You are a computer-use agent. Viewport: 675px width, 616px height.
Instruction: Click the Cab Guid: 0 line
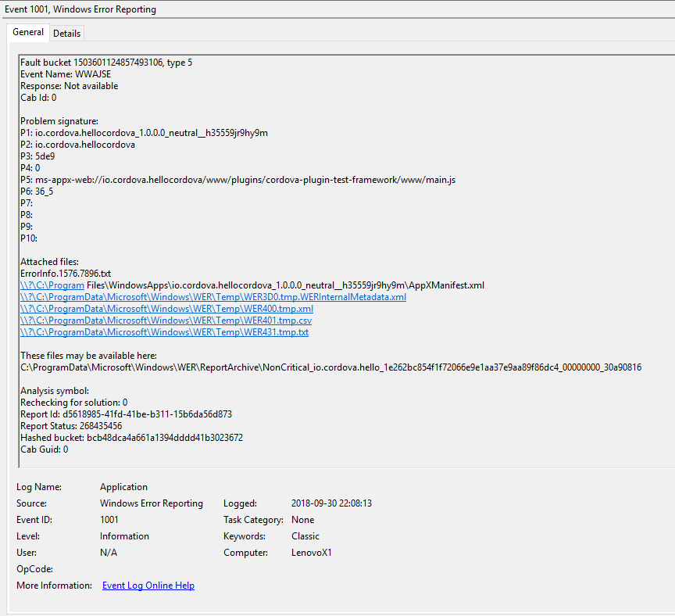(44, 449)
